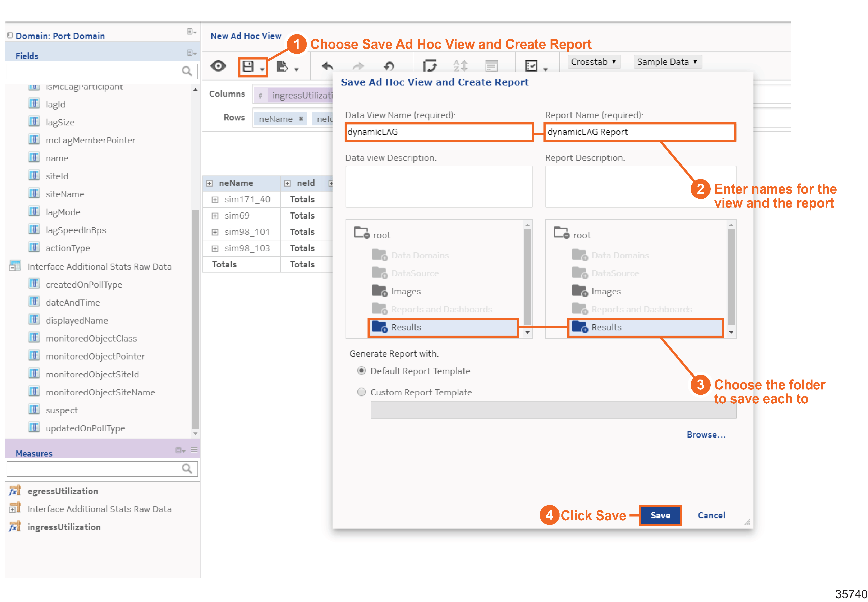Expand the neName column header
This screenshot has width=868, height=602.
tap(209, 183)
